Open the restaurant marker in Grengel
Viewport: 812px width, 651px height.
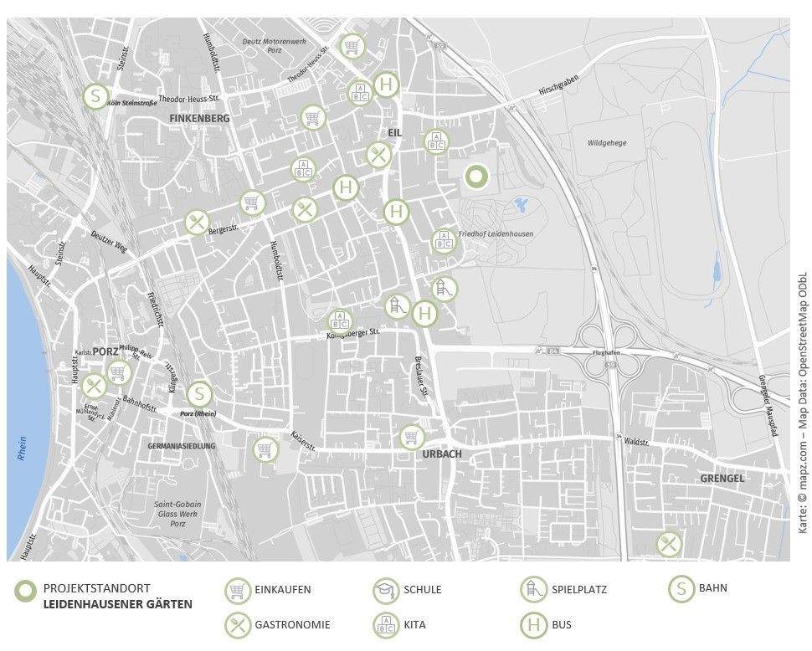pyautogui.click(x=668, y=545)
